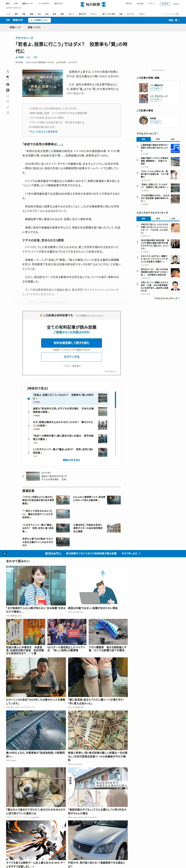Open the オピニオン navigation menu
The width and height of the screenshot is (186, 868).
[x=131, y=14]
